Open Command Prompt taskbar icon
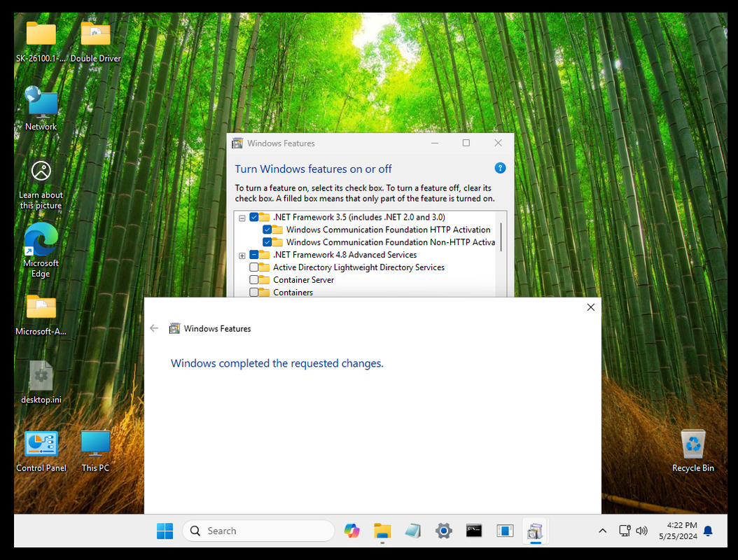Screen dimensions: 738x560 pos(474,531)
